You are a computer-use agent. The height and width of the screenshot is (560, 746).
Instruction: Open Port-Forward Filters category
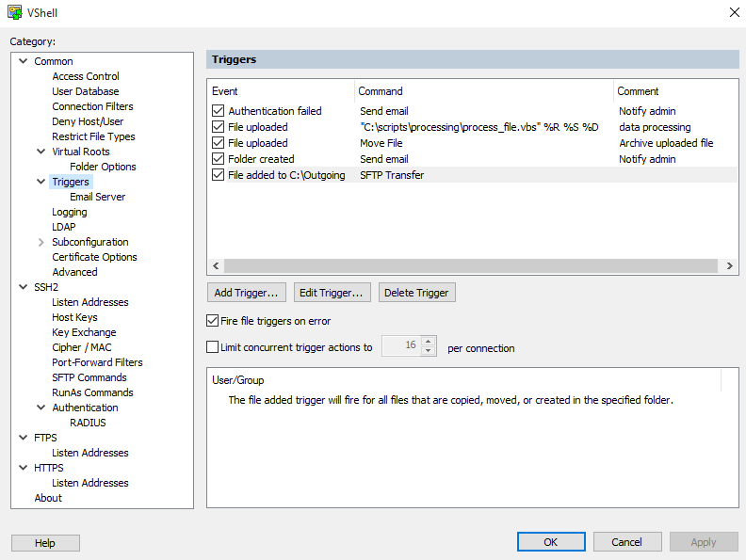pyautogui.click(x=97, y=362)
